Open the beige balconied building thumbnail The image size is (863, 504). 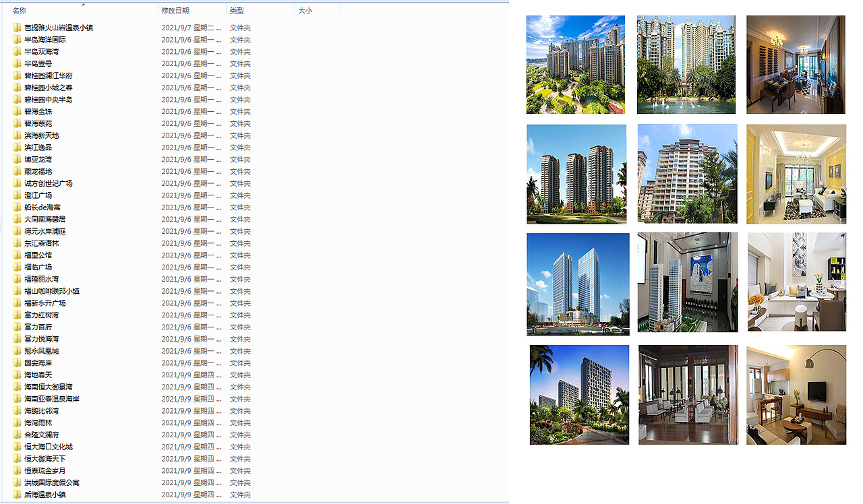687,174
